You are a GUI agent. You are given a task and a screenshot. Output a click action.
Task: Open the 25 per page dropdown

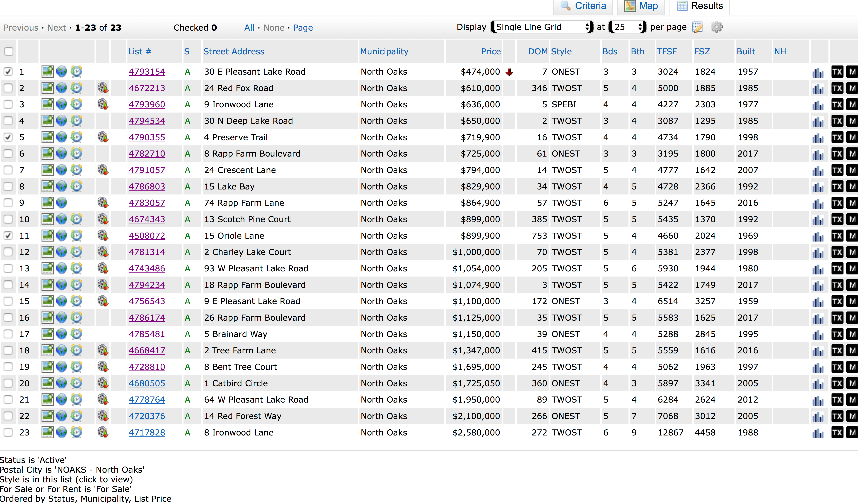pos(627,27)
